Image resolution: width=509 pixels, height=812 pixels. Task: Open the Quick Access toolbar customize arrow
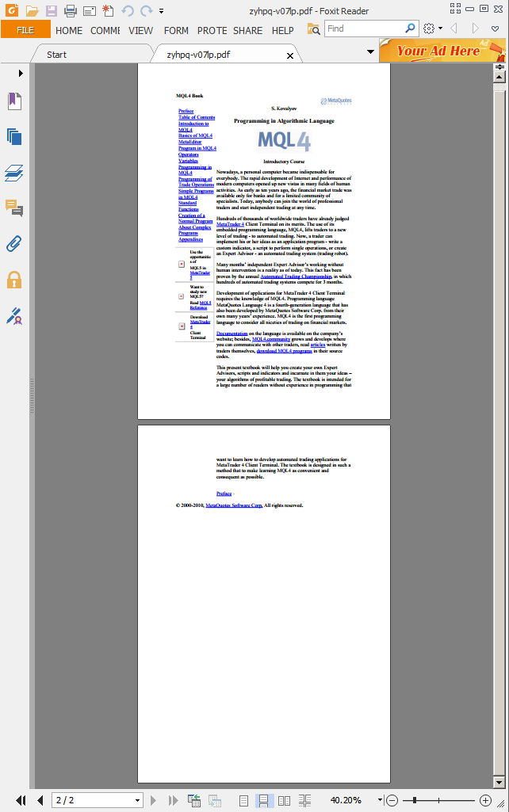click(x=161, y=10)
